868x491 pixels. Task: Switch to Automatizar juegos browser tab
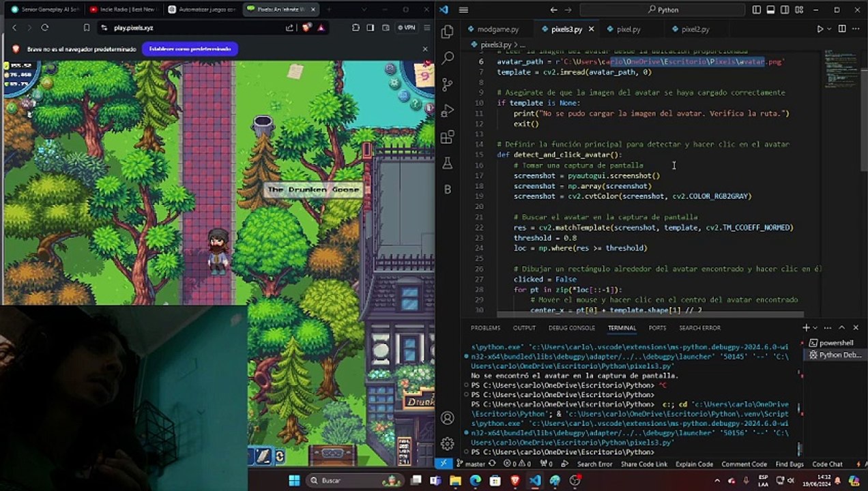click(x=202, y=10)
